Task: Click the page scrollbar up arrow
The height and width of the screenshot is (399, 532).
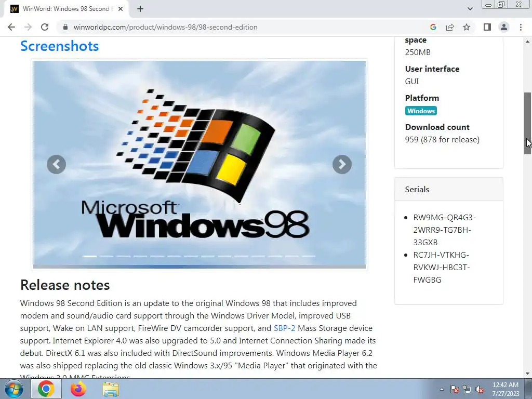Action: point(528,42)
